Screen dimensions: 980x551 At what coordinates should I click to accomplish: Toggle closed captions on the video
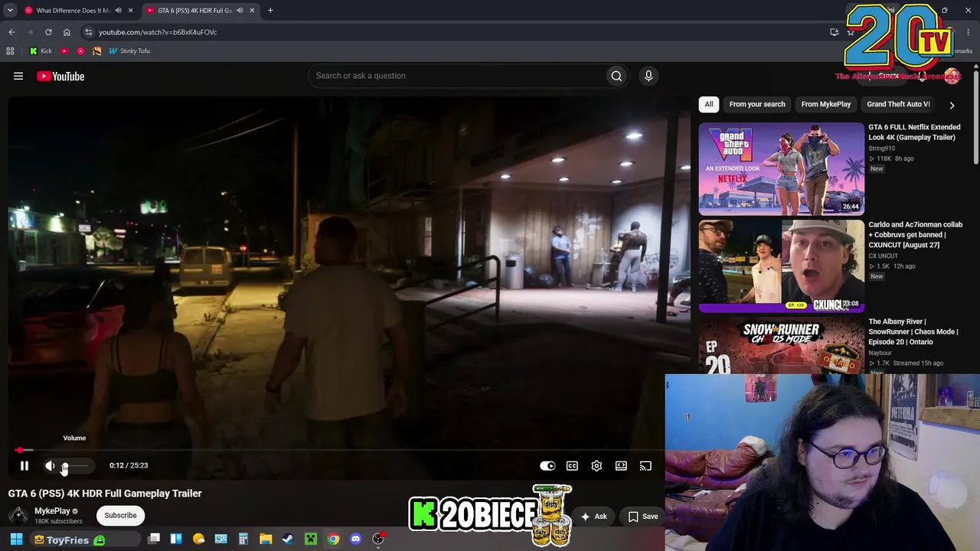572,465
